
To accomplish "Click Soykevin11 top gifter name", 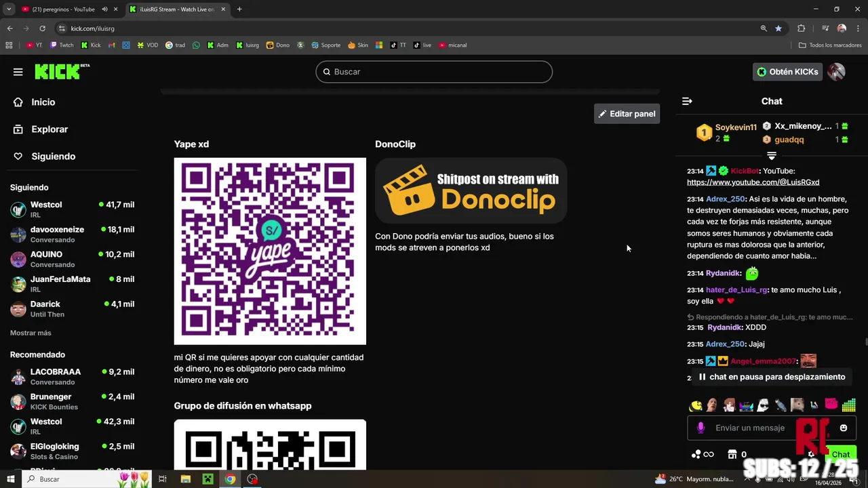I will [736, 127].
